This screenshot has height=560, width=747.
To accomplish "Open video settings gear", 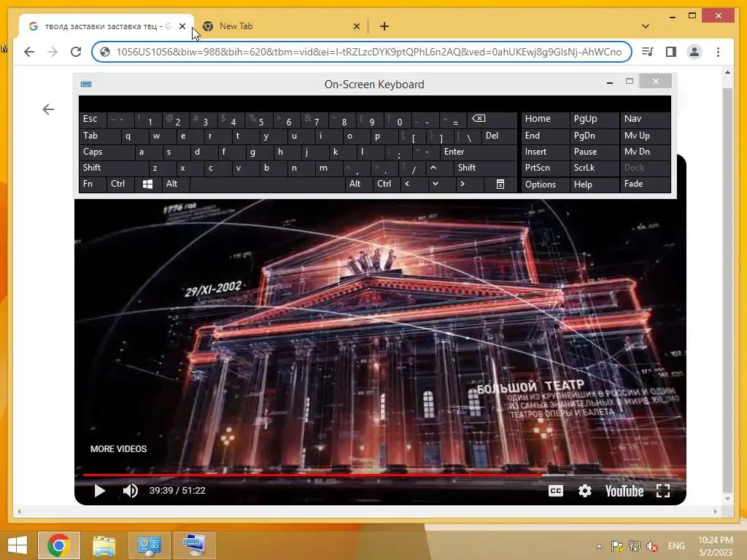I will coord(584,491).
